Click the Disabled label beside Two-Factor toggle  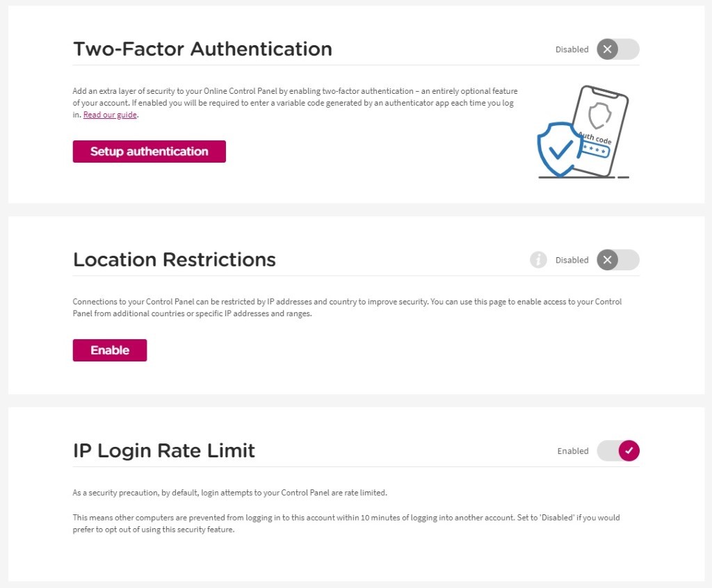[572, 49]
